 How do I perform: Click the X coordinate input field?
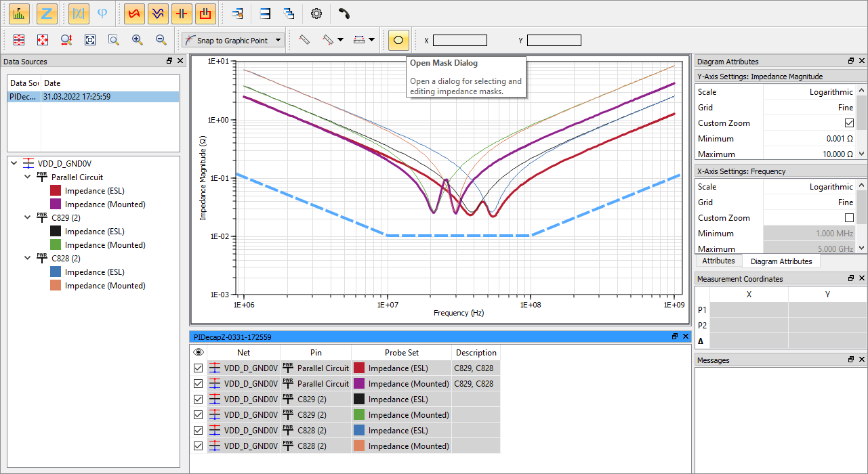459,41
